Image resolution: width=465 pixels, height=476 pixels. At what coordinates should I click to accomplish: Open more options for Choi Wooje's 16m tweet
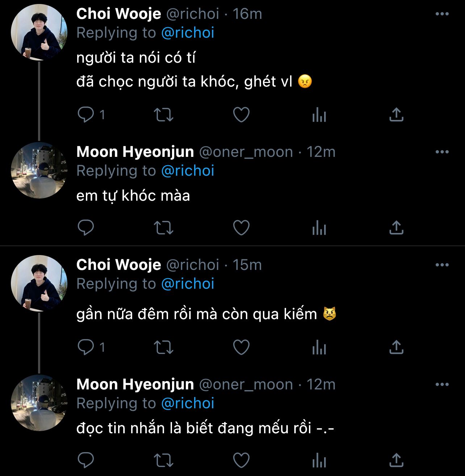(442, 14)
